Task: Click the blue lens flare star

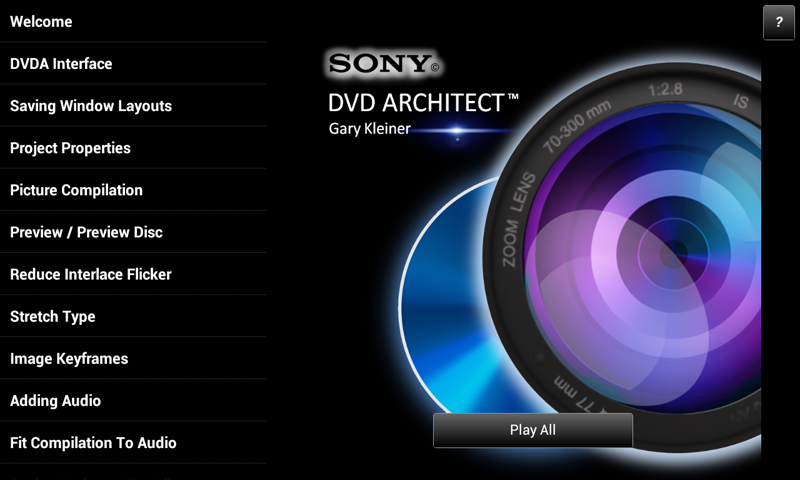Action: 457,131
